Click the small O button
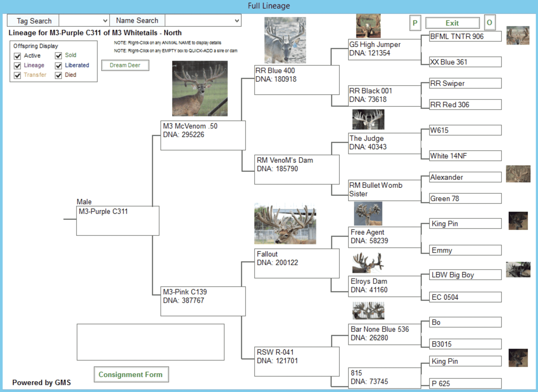The image size is (538, 392). point(489,23)
